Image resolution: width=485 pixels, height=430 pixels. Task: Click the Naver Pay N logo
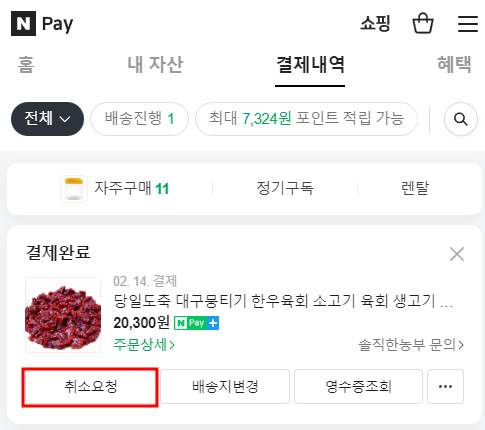point(23,23)
